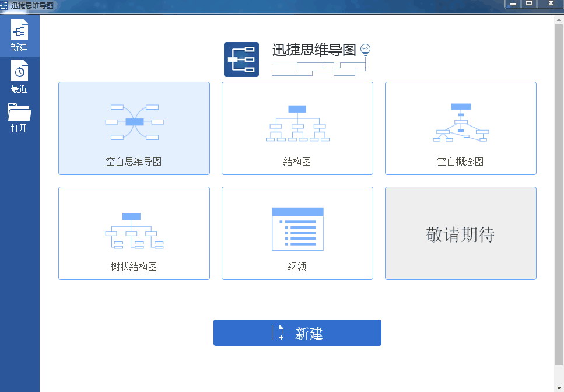
Task: Open the 最近 (Recent) sidebar section
Action: pos(19,76)
